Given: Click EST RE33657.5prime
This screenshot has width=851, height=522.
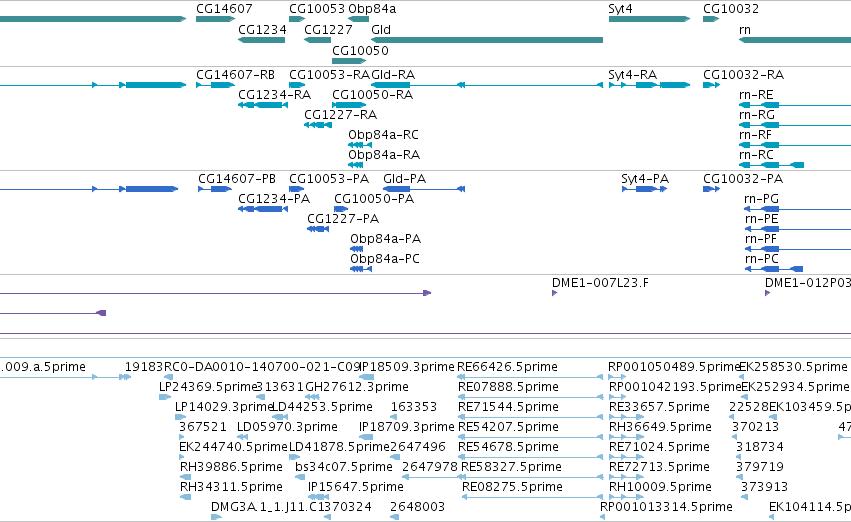Looking at the screenshot, I should pyautogui.click(x=659, y=407).
